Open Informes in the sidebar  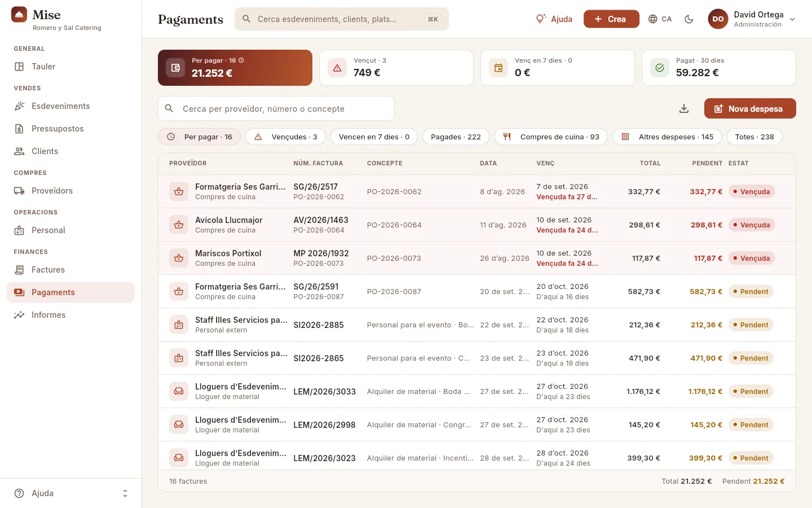(70, 315)
